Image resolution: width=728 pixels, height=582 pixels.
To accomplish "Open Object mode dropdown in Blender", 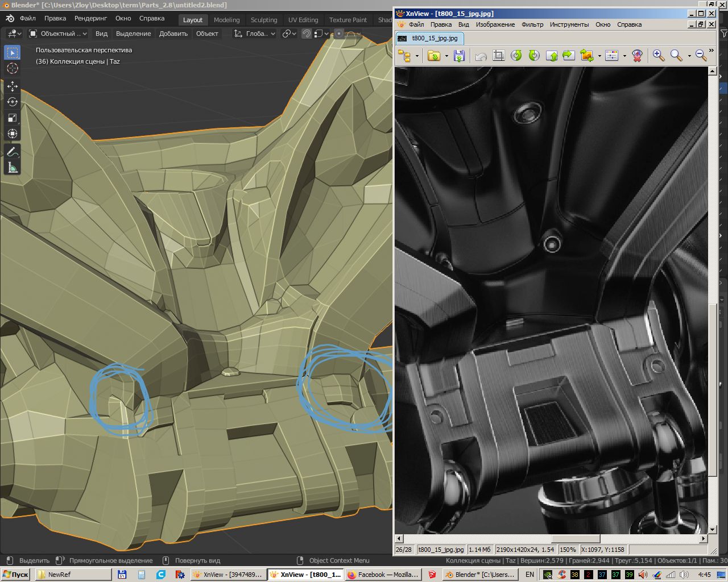I will click(x=57, y=34).
